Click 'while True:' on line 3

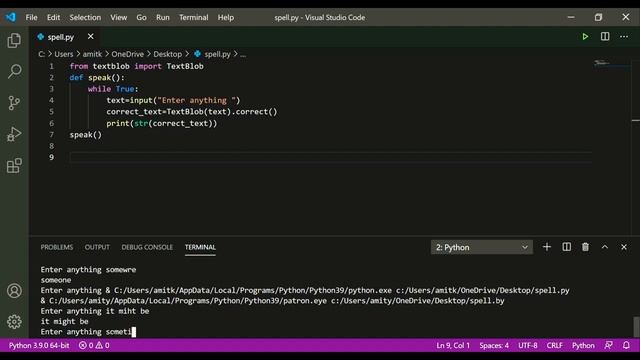click(x=113, y=89)
